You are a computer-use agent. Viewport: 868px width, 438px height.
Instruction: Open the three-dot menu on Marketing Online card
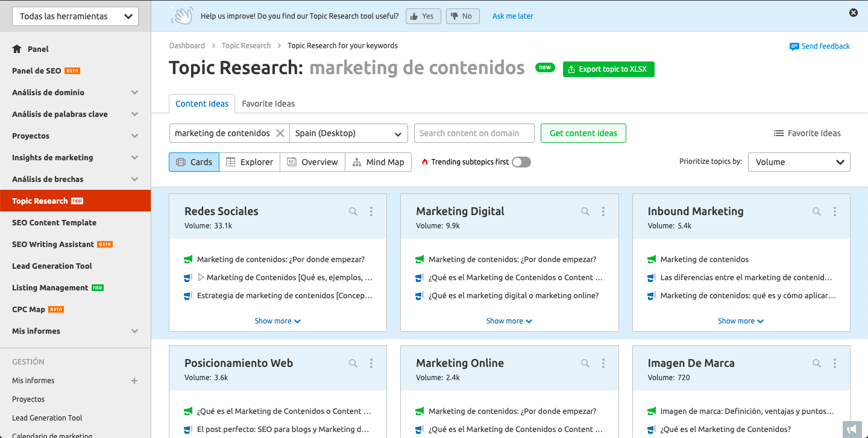coord(603,363)
